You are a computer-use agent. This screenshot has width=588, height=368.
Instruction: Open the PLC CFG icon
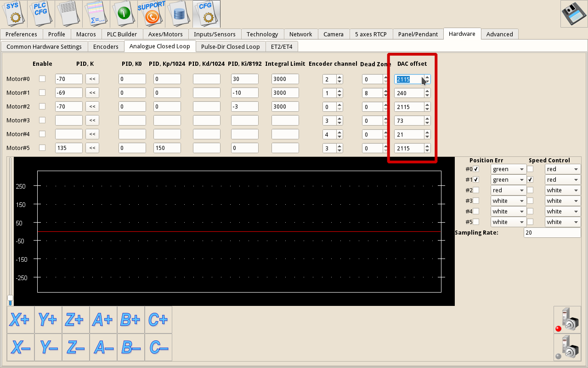point(41,14)
